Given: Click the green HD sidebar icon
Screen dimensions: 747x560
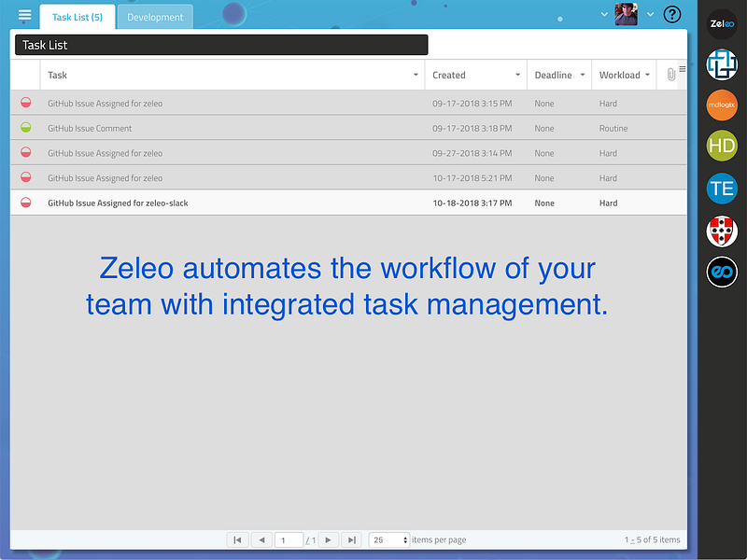Looking at the screenshot, I should click(x=721, y=147).
